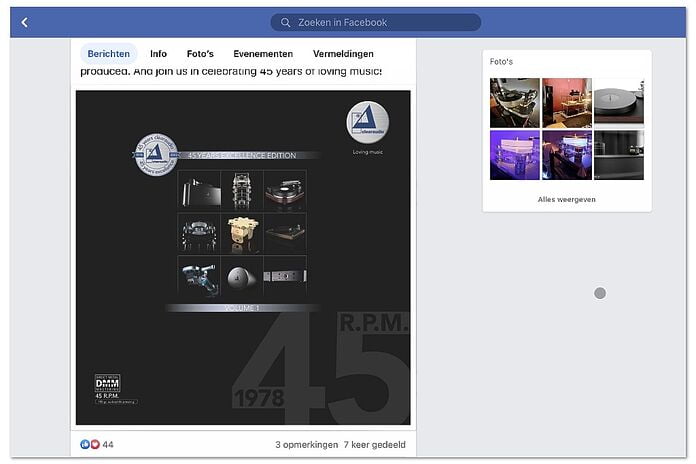
Task: Click the gold cartridge image in cover grid
Action: (x=242, y=233)
